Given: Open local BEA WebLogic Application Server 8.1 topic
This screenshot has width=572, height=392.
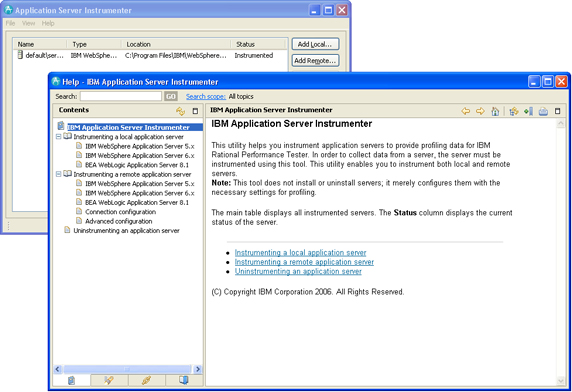Looking at the screenshot, I should [137, 165].
